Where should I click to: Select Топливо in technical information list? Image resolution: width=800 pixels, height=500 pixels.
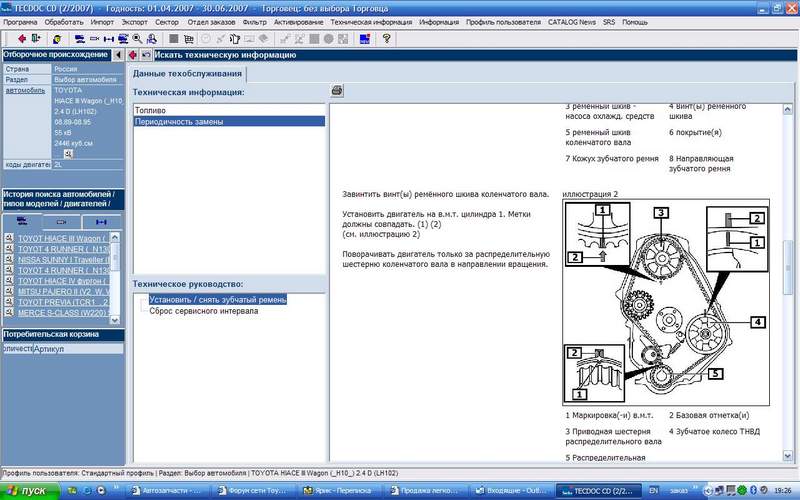153,109
